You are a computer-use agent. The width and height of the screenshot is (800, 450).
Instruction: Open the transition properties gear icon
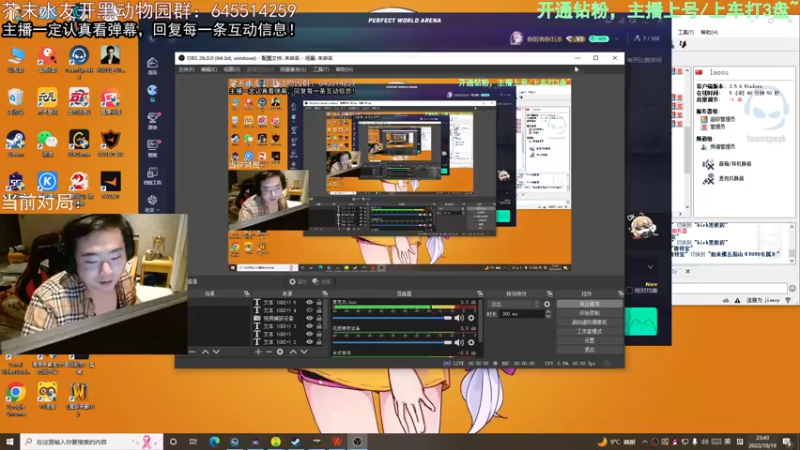[x=547, y=304]
